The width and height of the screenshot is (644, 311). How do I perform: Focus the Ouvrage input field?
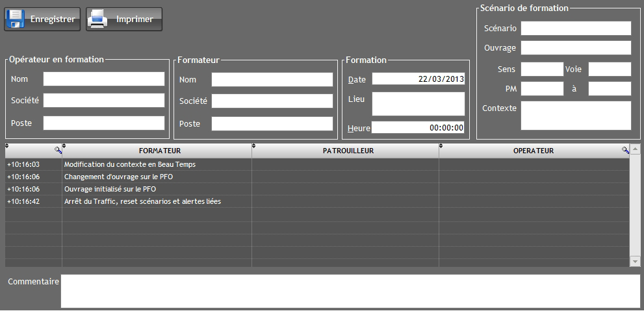(576, 48)
